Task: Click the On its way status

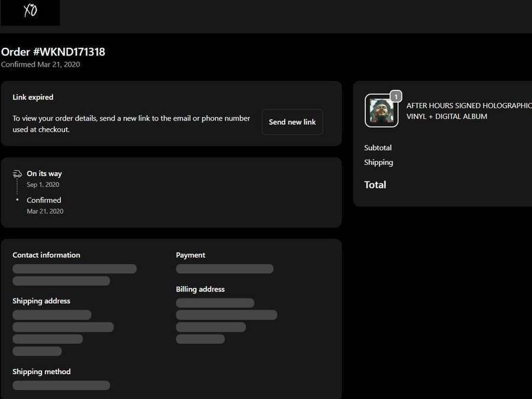Action: point(44,174)
